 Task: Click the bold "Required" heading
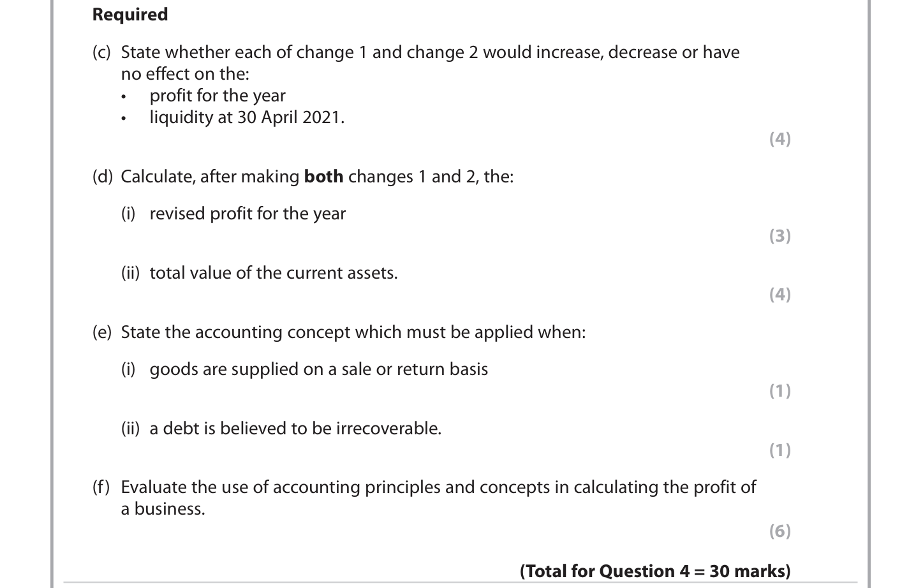click(130, 15)
